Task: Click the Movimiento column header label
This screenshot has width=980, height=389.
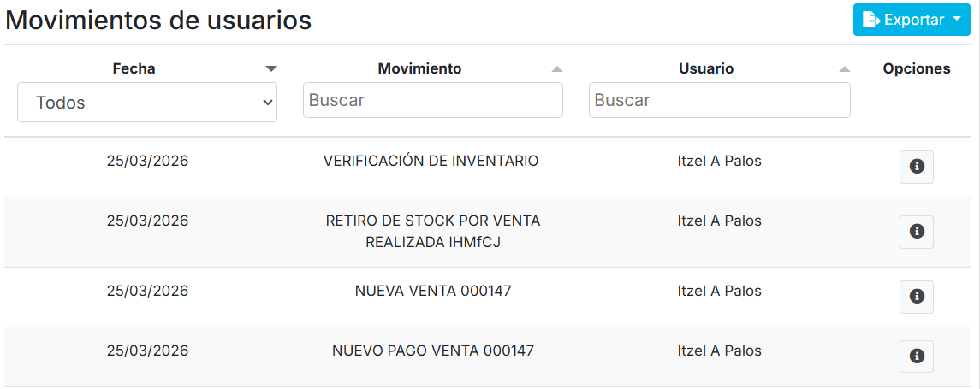Action: [x=419, y=68]
